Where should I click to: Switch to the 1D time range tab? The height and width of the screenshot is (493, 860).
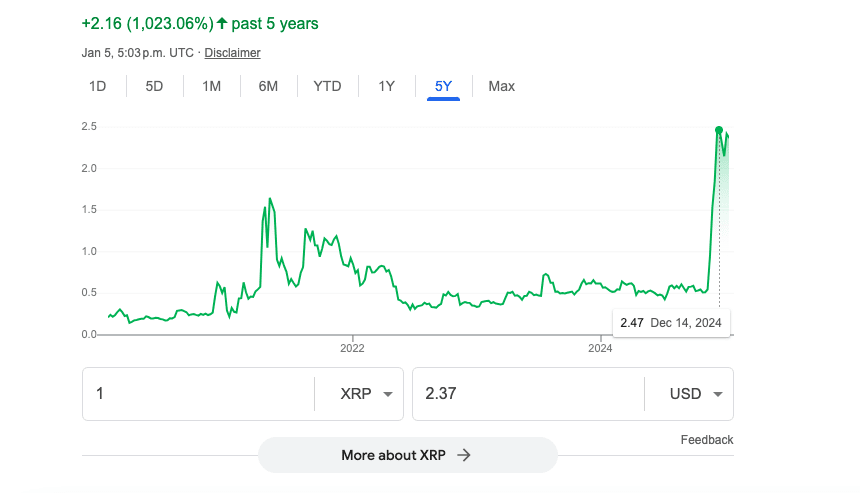97,86
